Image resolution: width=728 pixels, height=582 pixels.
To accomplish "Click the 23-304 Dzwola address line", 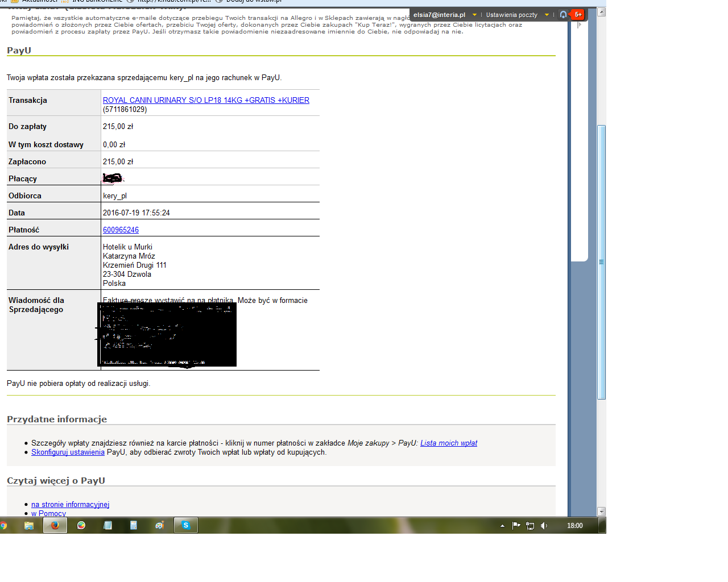I will pos(127,274).
